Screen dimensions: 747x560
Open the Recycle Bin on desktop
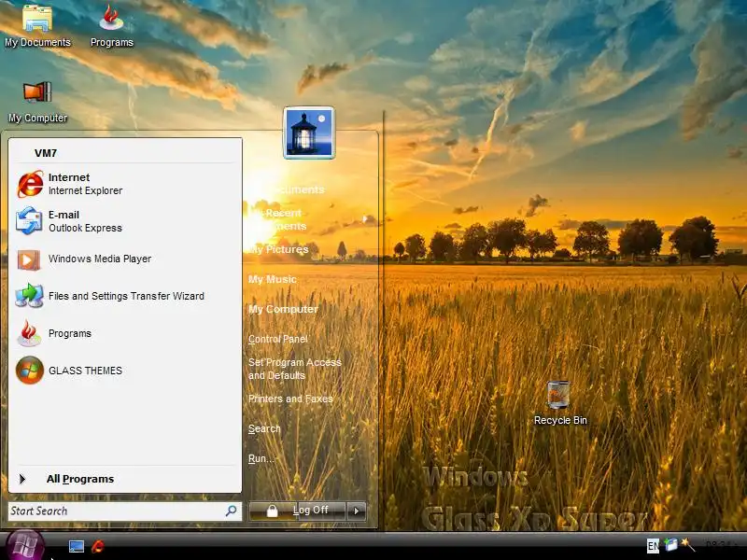point(559,403)
